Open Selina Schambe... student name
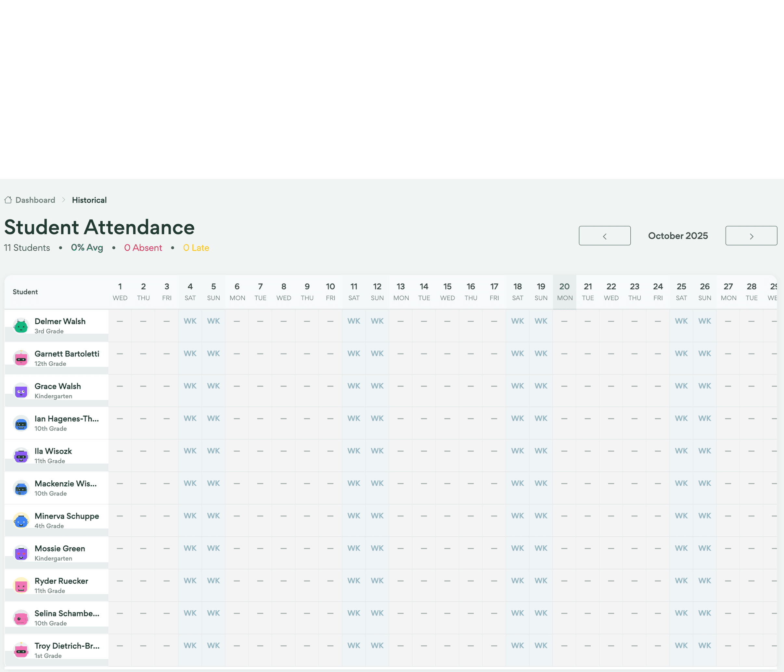 pyautogui.click(x=67, y=613)
